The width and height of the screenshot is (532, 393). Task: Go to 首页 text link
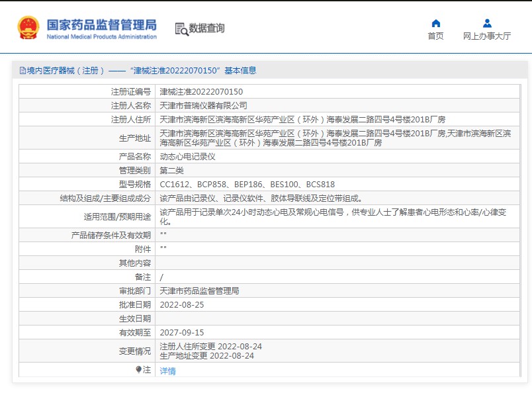pyautogui.click(x=435, y=36)
